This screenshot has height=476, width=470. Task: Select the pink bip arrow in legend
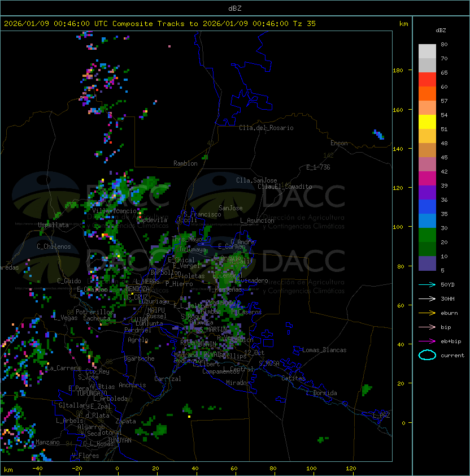tap(427, 327)
